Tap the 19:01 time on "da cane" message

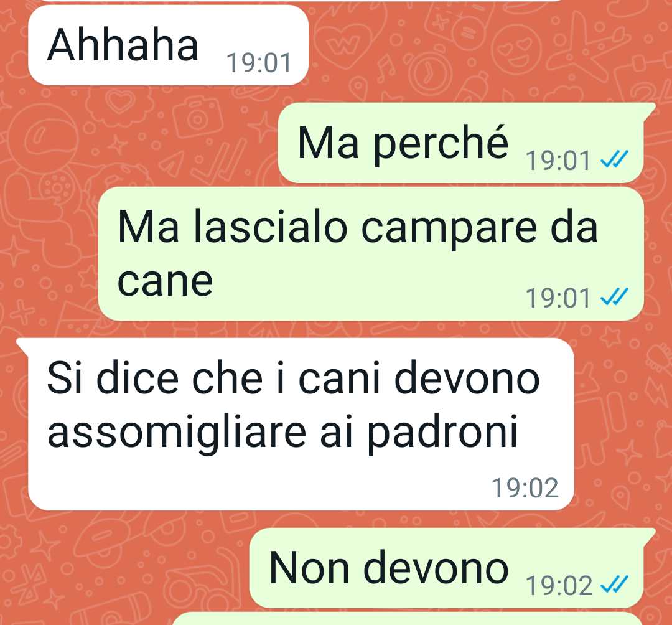558,298
